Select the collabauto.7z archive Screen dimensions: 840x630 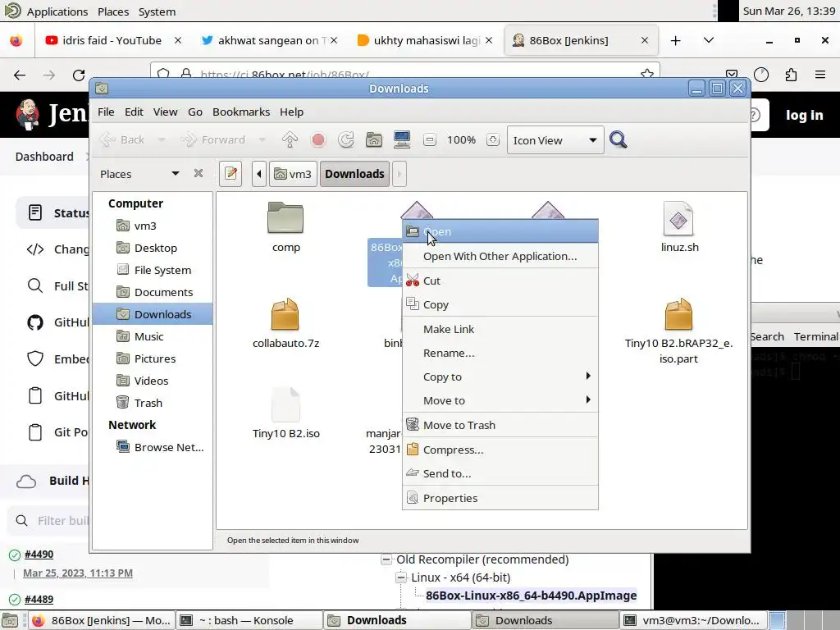coord(285,322)
